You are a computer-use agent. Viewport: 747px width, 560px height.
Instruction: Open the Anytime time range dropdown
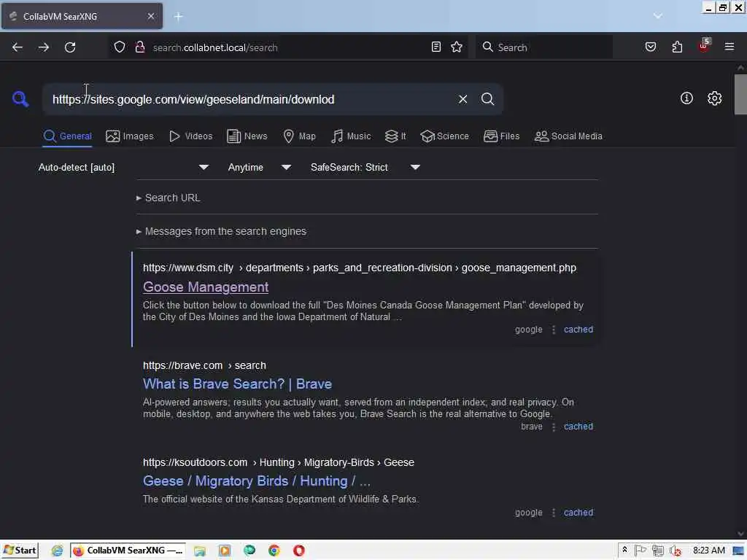click(x=259, y=168)
